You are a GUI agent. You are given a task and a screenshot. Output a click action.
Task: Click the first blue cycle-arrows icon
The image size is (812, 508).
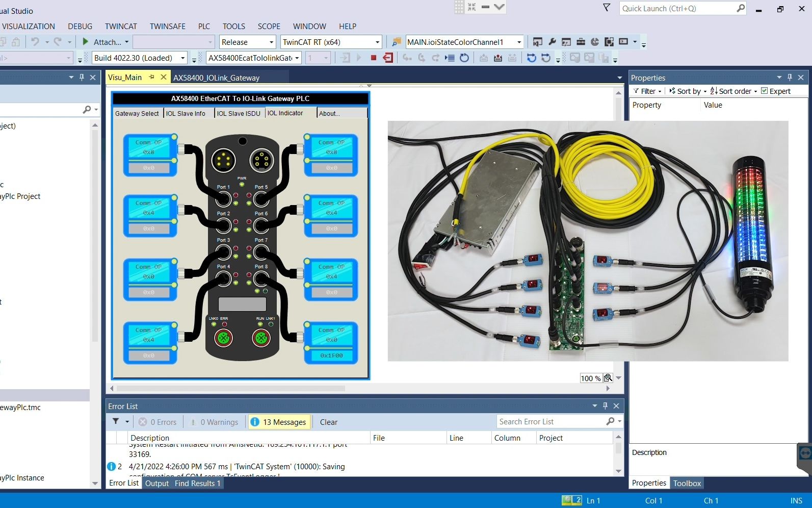click(532, 58)
